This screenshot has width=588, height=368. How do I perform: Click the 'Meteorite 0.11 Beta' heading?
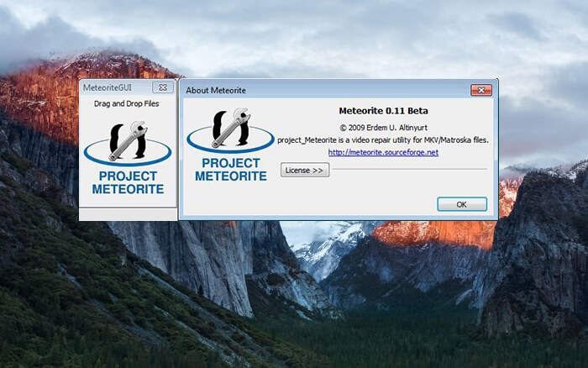point(383,111)
